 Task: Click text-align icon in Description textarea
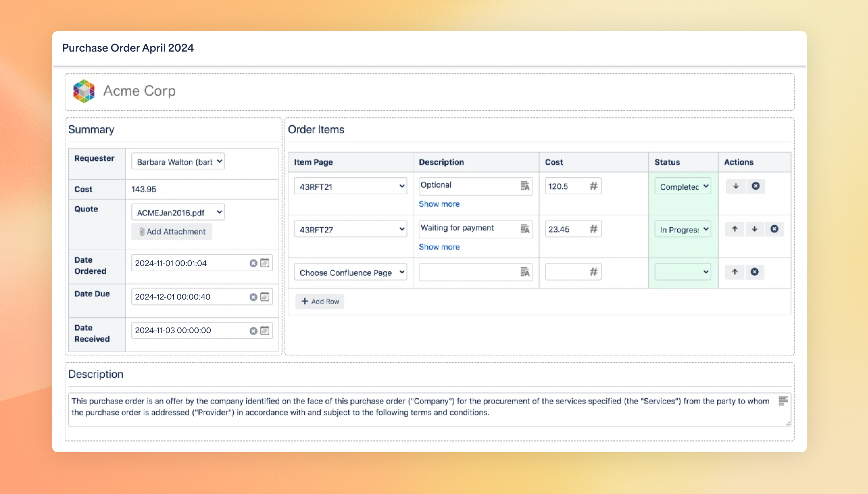point(783,401)
